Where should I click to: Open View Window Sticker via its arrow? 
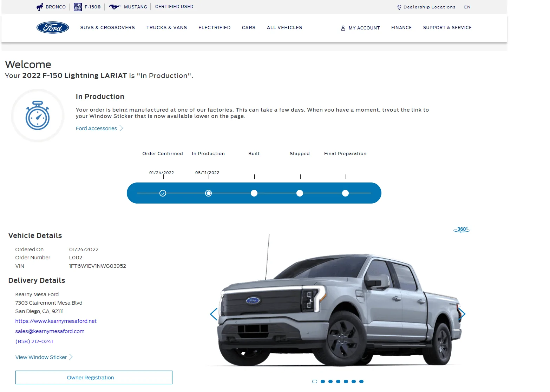coord(71,357)
